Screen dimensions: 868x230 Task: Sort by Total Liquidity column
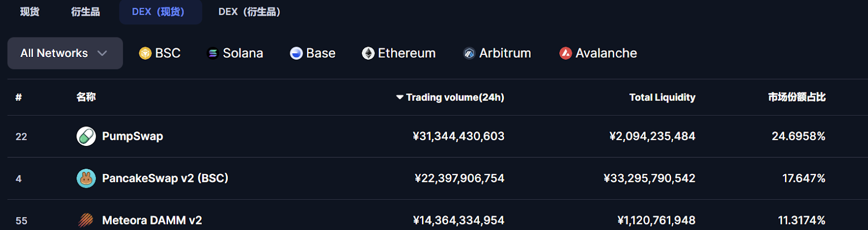[662, 97]
